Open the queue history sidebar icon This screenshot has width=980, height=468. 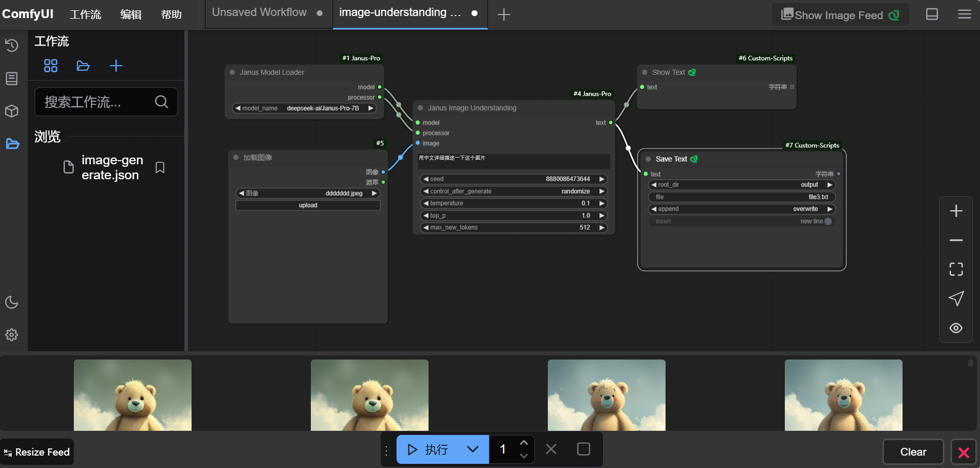(12, 45)
